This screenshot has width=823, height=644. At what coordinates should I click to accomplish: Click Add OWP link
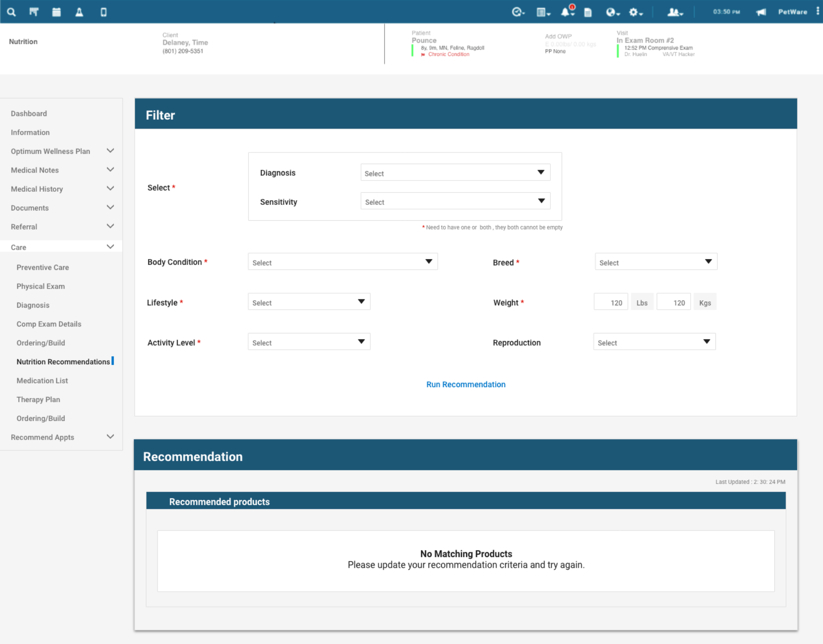point(558,36)
